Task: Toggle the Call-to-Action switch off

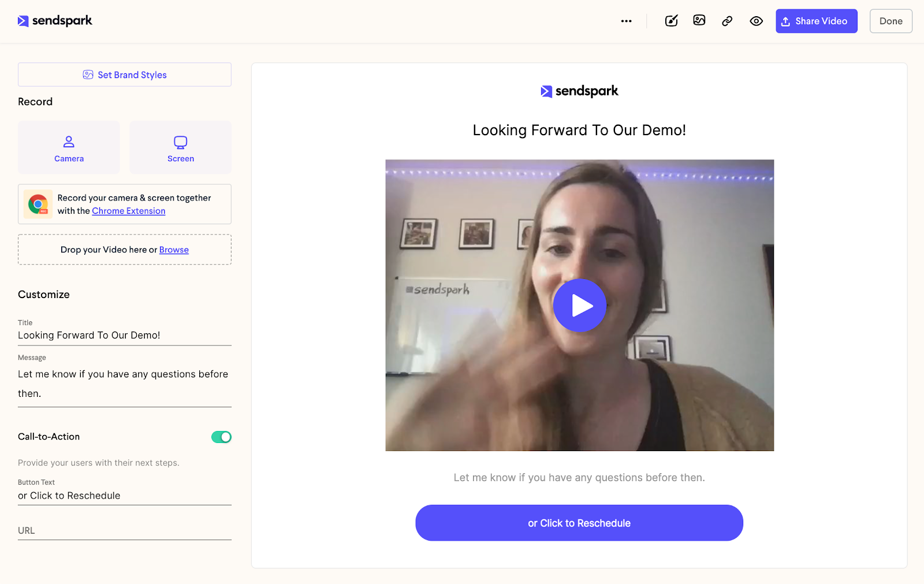Action: pos(221,437)
